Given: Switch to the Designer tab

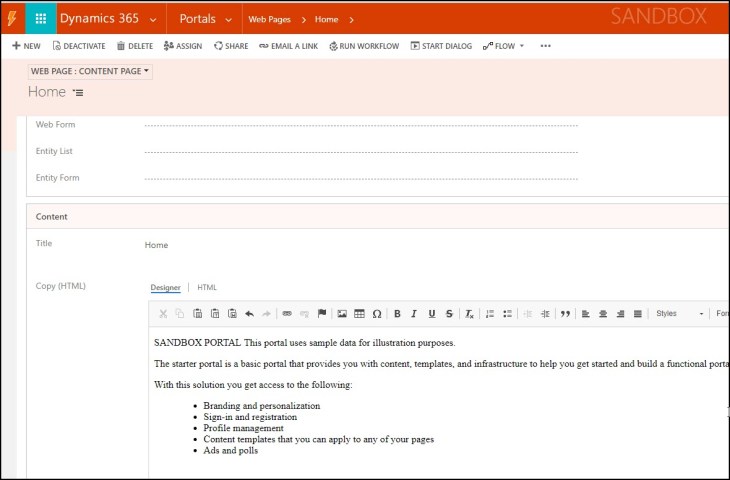Looking at the screenshot, I should coord(165,287).
